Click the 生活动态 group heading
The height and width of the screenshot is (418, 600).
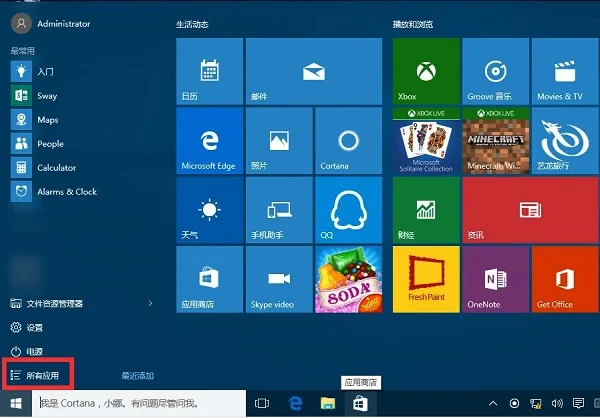(x=192, y=24)
